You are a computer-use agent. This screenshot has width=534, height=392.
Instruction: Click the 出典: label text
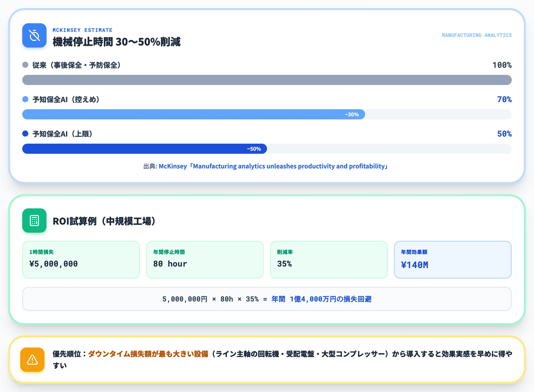[150, 166]
